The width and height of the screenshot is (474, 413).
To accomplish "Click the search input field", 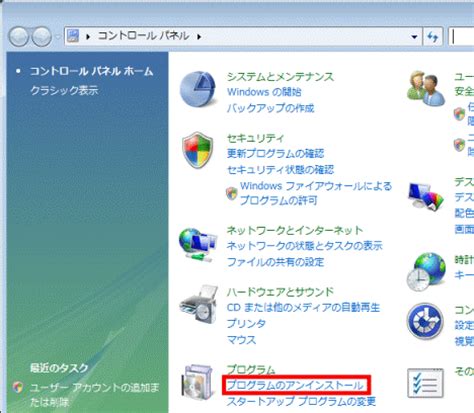I will (462, 36).
